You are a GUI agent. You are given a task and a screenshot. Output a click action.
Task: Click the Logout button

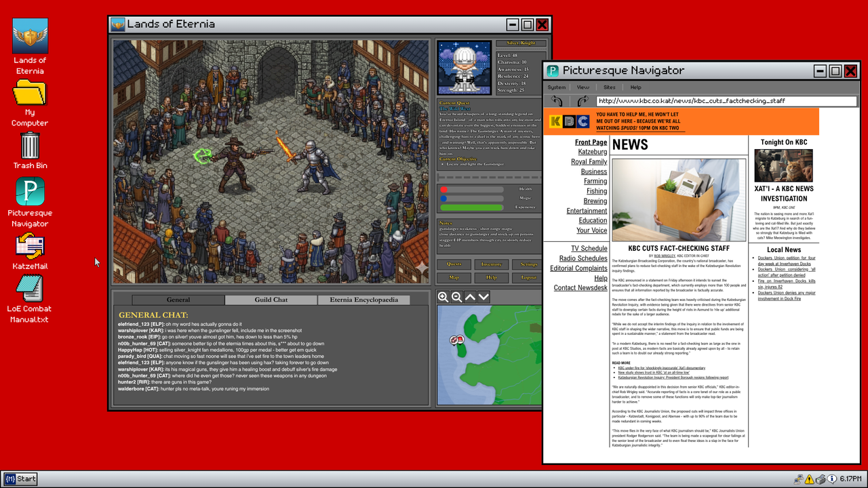tap(528, 277)
